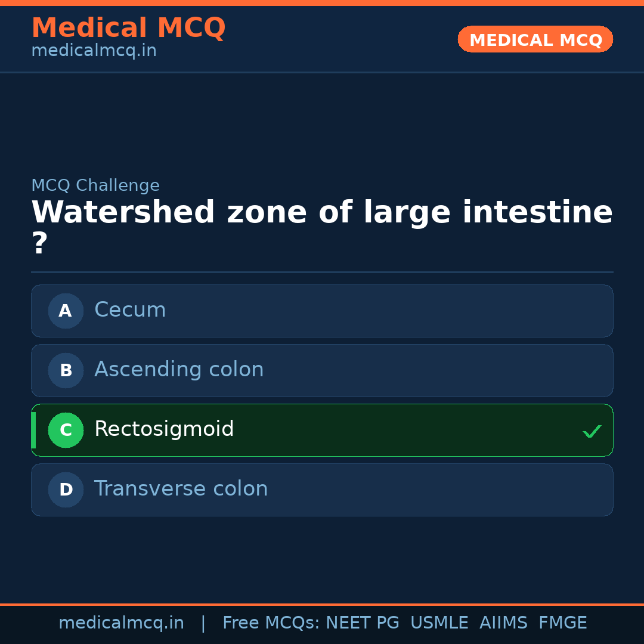Click the MCQ Challenge label
644x644 pixels.
[95, 185]
